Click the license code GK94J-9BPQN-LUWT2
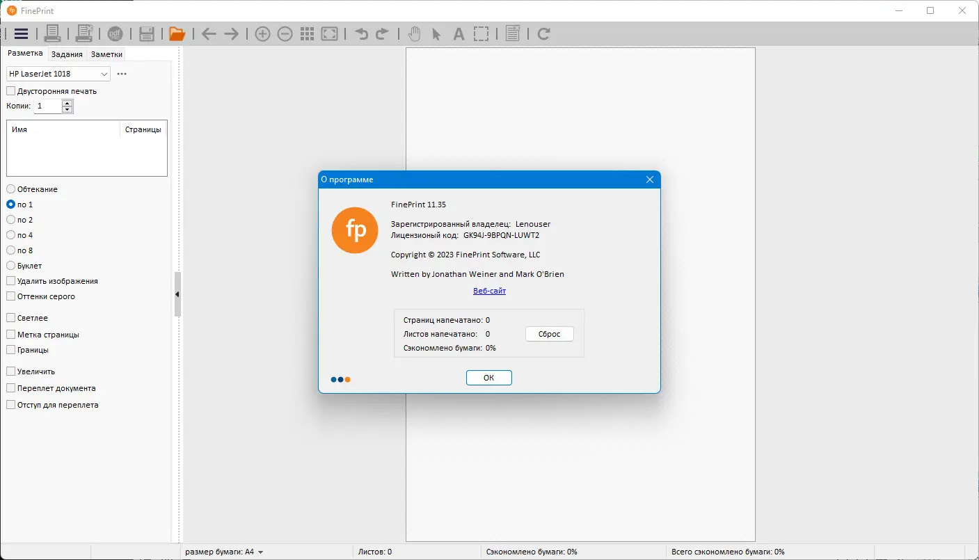Viewport: 979px width, 560px height. click(x=501, y=235)
